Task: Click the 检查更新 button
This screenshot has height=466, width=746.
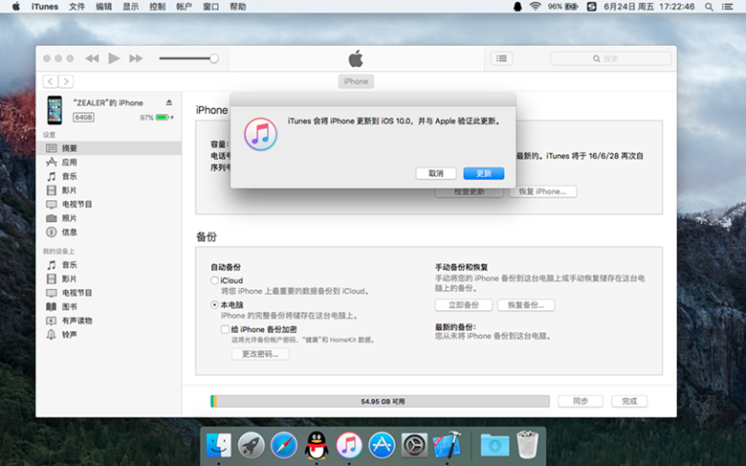Action: click(x=469, y=192)
